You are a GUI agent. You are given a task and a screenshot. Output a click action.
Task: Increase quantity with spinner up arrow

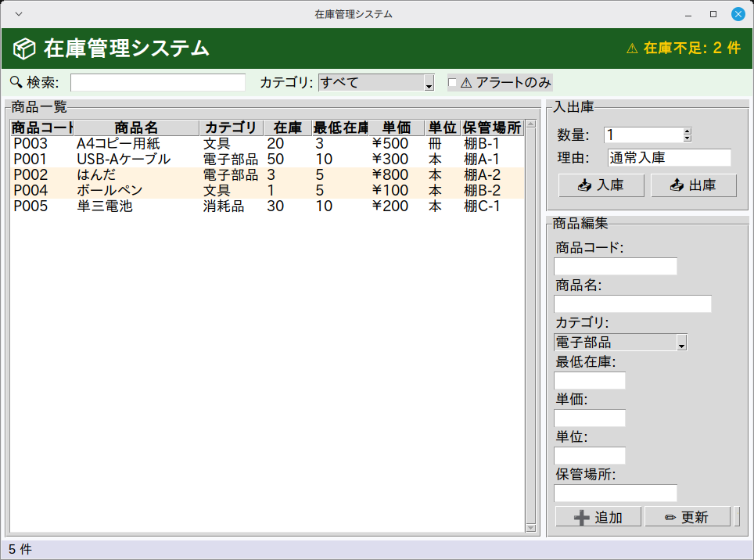click(x=688, y=131)
